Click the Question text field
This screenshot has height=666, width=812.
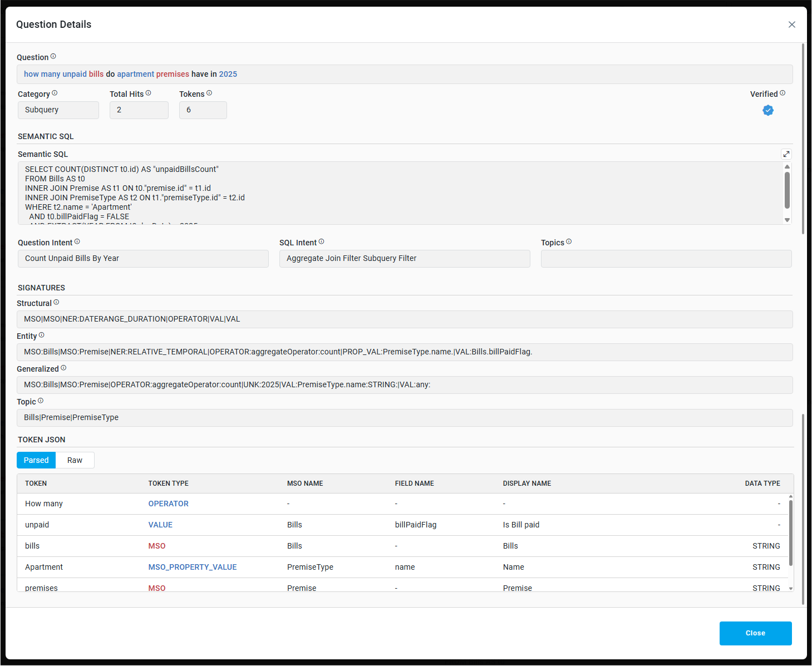[405, 74]
